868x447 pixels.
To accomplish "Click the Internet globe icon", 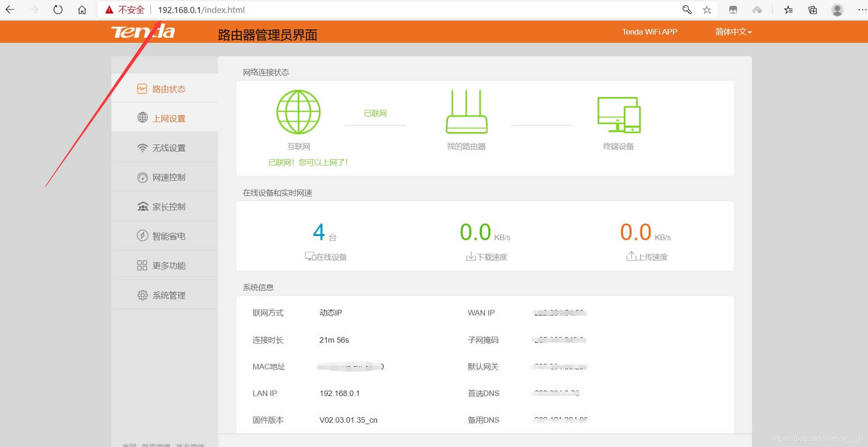I will (298, 112).
